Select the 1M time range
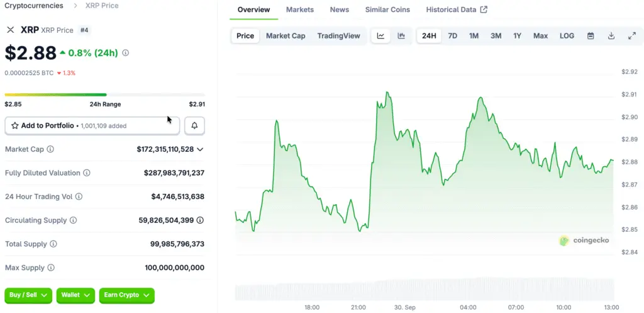 pyautogui.click(x=474, y=36)
